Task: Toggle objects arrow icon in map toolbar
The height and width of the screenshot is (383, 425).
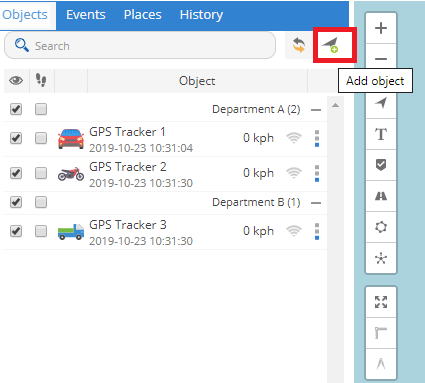Action: 381,103
